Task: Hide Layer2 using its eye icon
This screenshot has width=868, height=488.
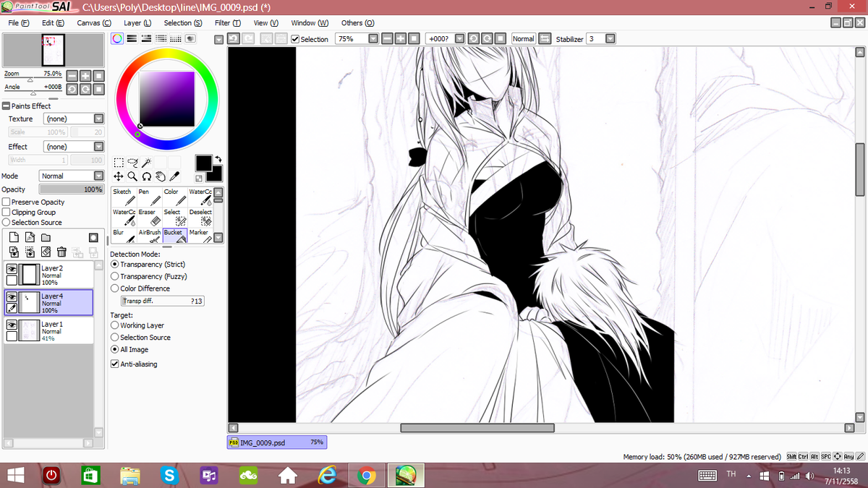Action: tap(11, 269)
